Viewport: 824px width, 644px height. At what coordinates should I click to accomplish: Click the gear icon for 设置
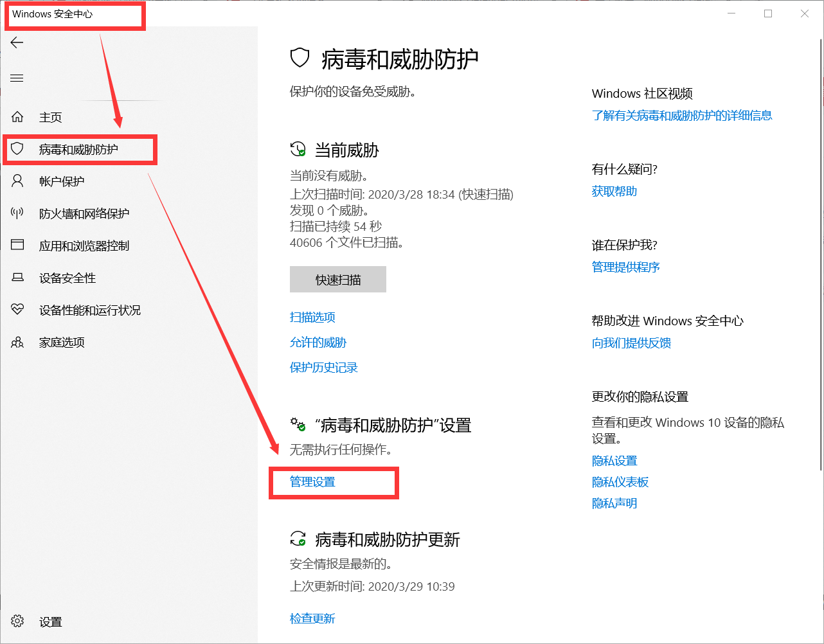click(x=17, y=622)
